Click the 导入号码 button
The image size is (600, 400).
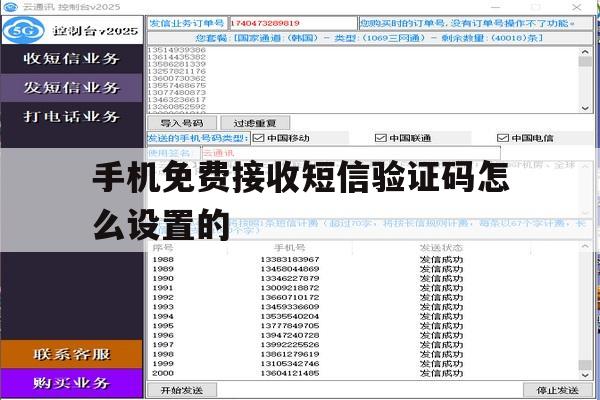182,123
